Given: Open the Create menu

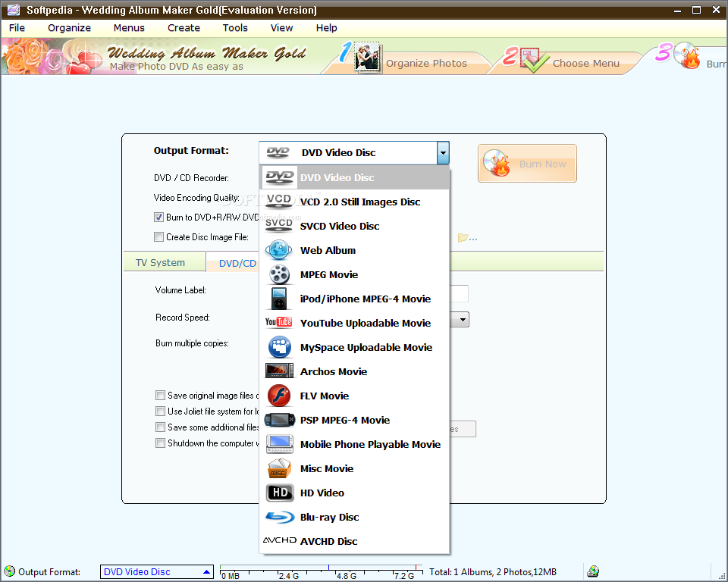Looking at the screenshot, I should click(x=184, y=28).
